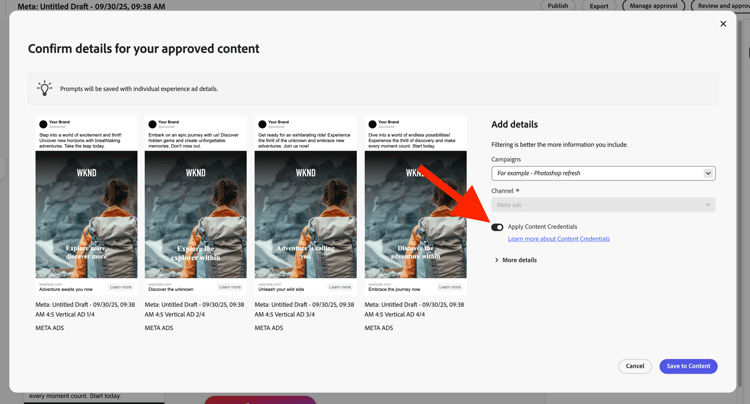Viewport: 750px width, 404px height.
Task: Select the Vertical AD 3/4 thumbnail
Action: 306,205
